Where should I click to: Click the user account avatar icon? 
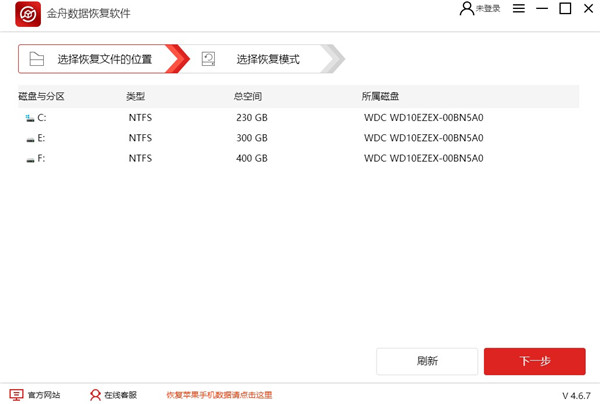pyautogui.click(x=466, y=9)
